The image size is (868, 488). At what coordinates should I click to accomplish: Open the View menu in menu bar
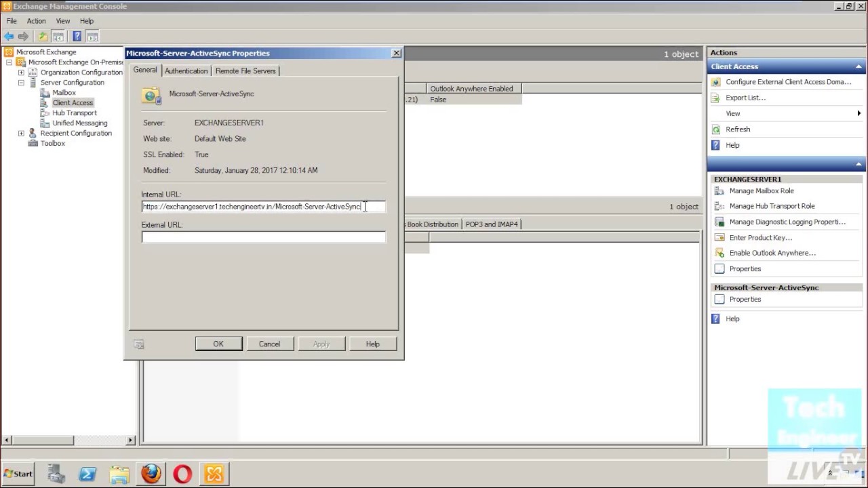(63, 21)
